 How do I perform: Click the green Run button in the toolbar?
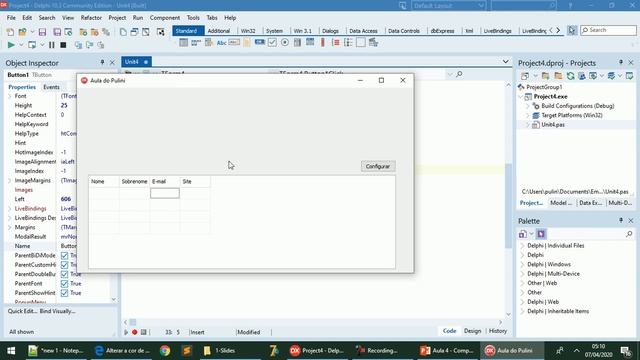[x=11, y=45]
